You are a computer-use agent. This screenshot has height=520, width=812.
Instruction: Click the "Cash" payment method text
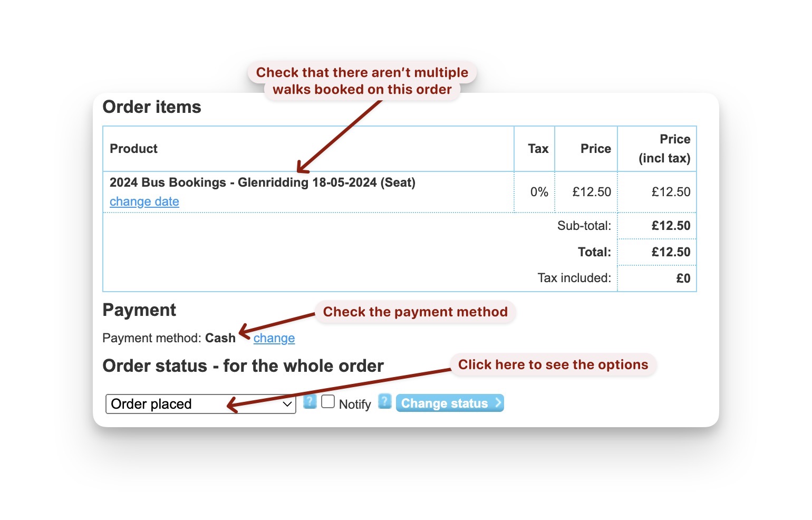(220, 338)
